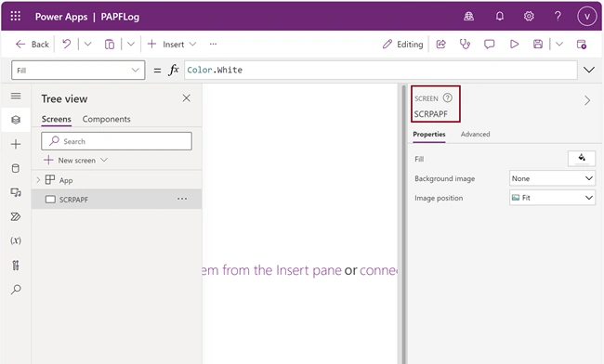Go Back using the arrow button
Screen dimensions: 604x364
[x=32, y=45]
